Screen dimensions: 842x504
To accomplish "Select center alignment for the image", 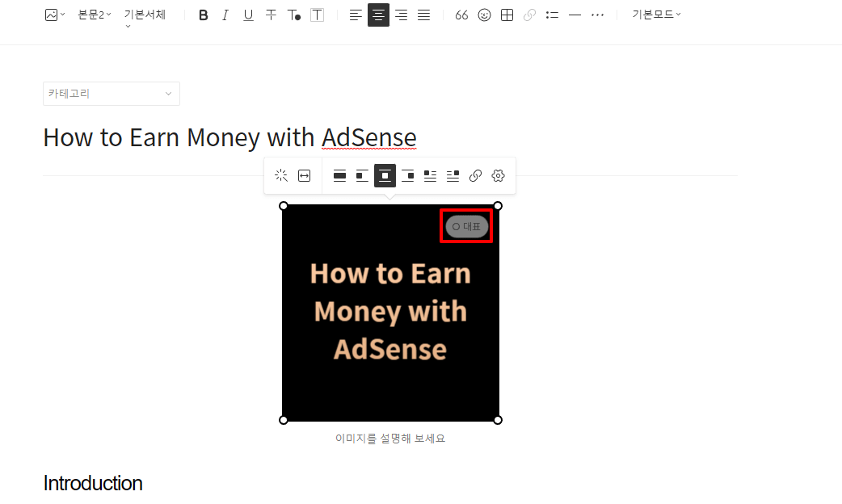I will (x=385, y=175).
